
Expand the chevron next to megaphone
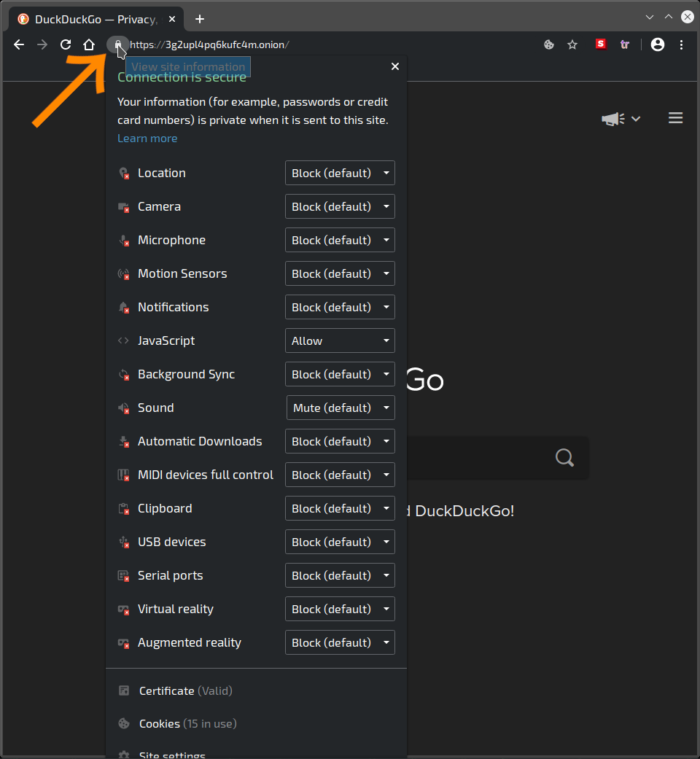coord(636,119)
